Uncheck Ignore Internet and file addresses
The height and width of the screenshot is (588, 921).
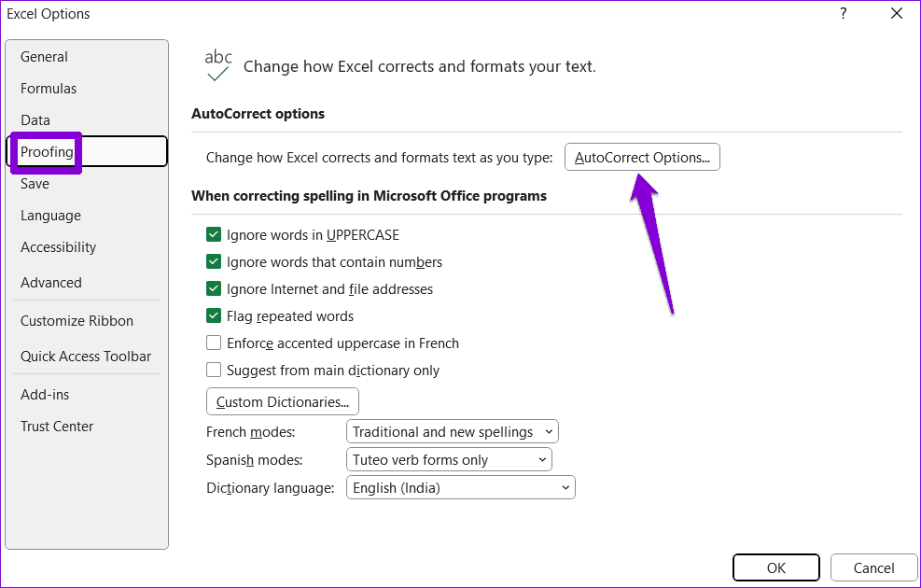[214, 288]
